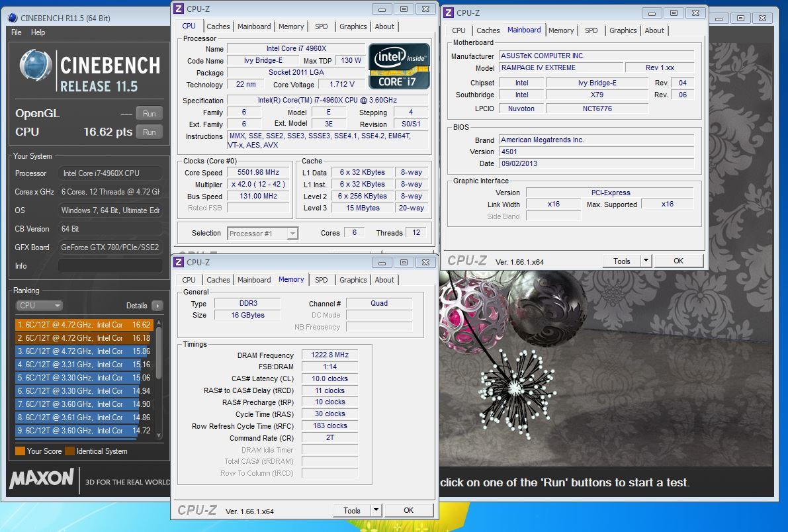Select Memory tab in CPU-Z Mainboard window
The width and height of the screenshot is (788, 532).
click(561, 30)
